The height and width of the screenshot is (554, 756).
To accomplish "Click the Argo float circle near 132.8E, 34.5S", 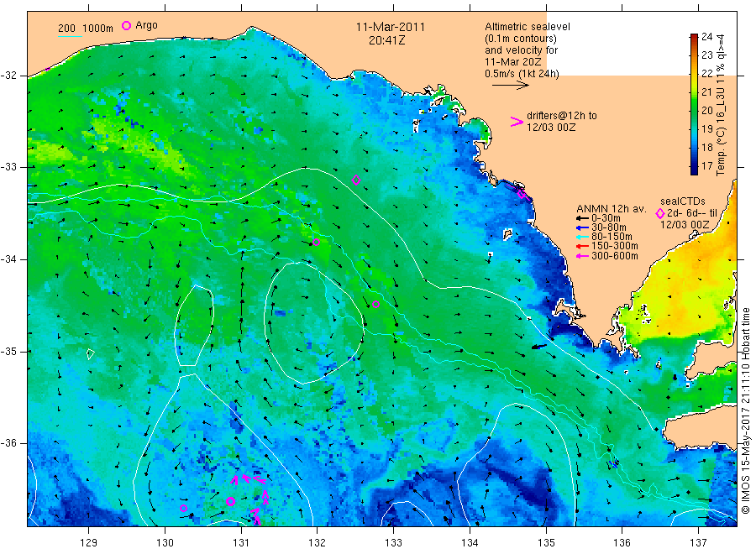I will 376,304.
